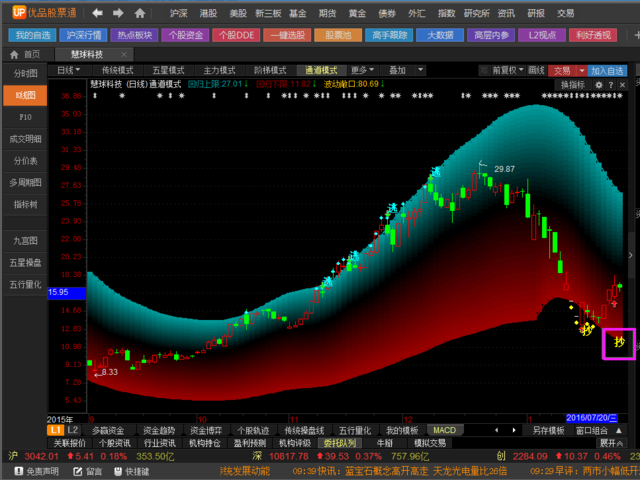Image resolution: width=640 pixels, height=480 pixels.
Task: Click the 首页 home tab icon
Action: tap(27, 54)
